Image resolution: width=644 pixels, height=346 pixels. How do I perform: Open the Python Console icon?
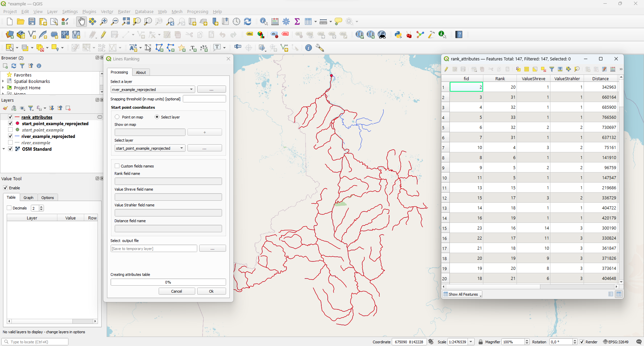(398, 35)
